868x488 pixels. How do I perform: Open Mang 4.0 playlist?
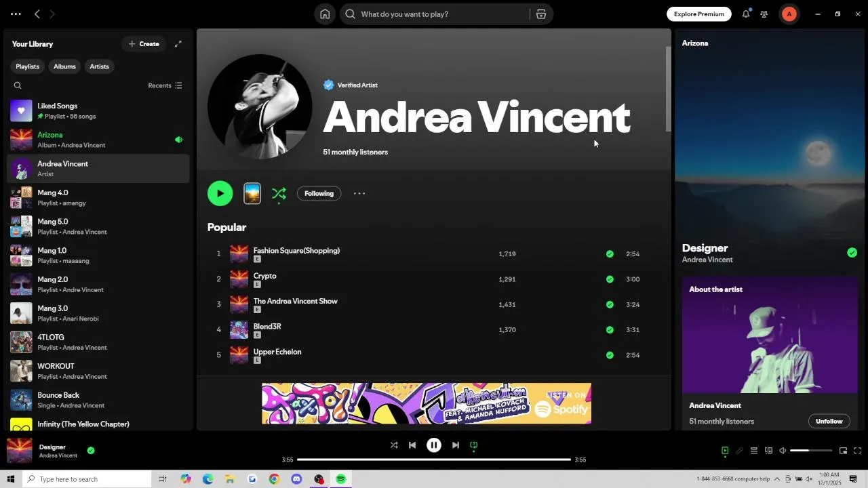(98, 197)
